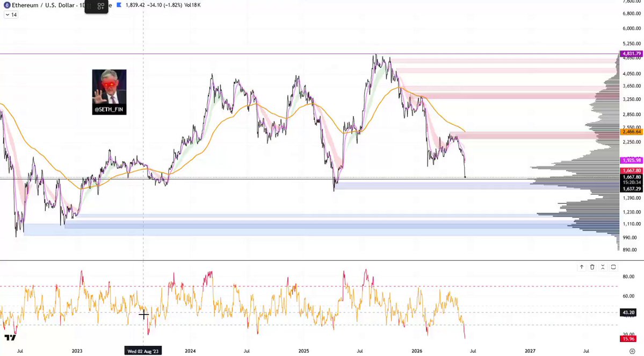Select the @SETH_FIN meme image on chart
Screen dimensions: 644x356
pyautogui.click(x=109, y=92)
